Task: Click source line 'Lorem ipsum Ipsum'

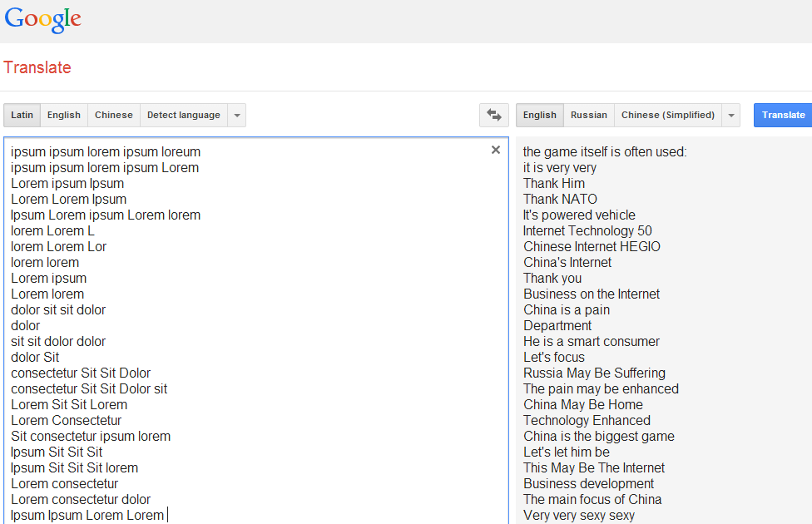Action: coord(67,183)
